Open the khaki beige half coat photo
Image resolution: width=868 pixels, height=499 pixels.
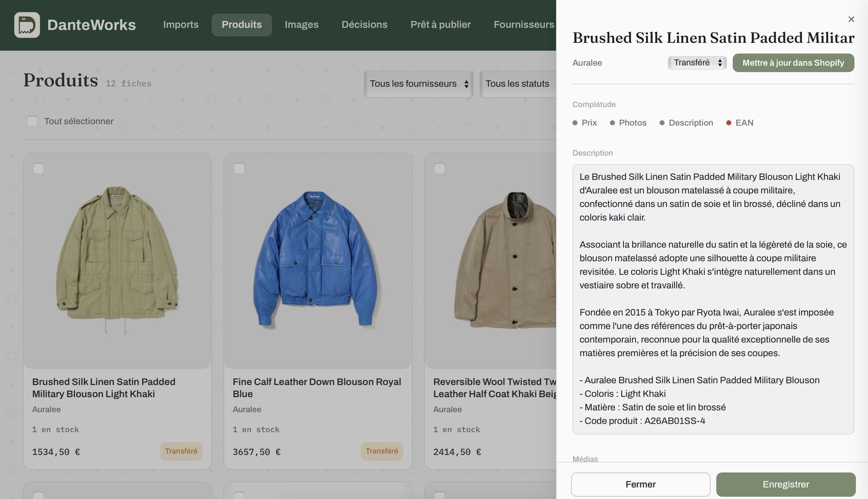pos(490,261)
